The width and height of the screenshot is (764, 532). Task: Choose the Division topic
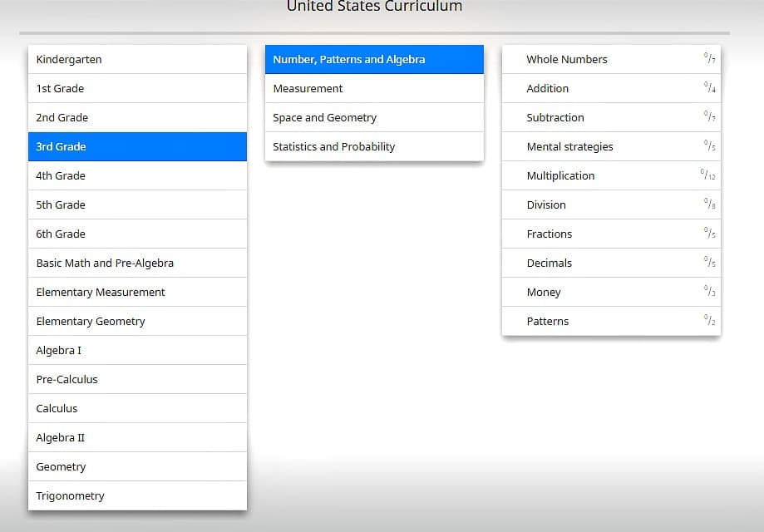pos(611,204)
